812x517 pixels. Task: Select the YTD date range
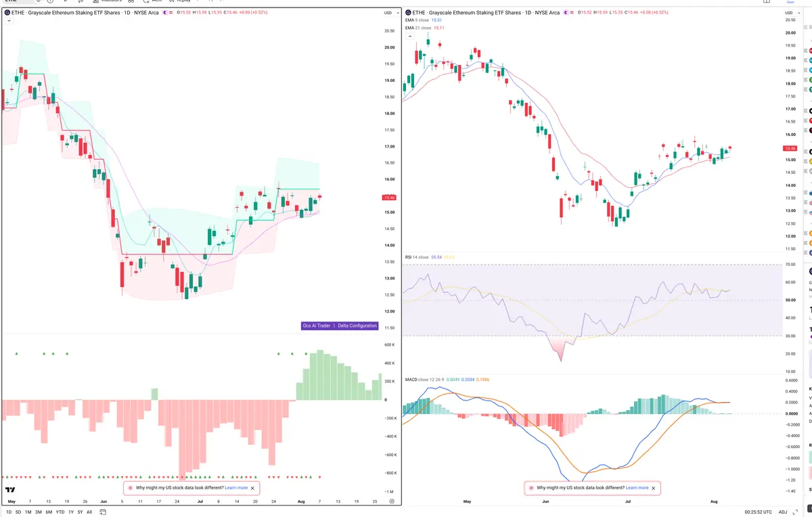tap(60, 512)
